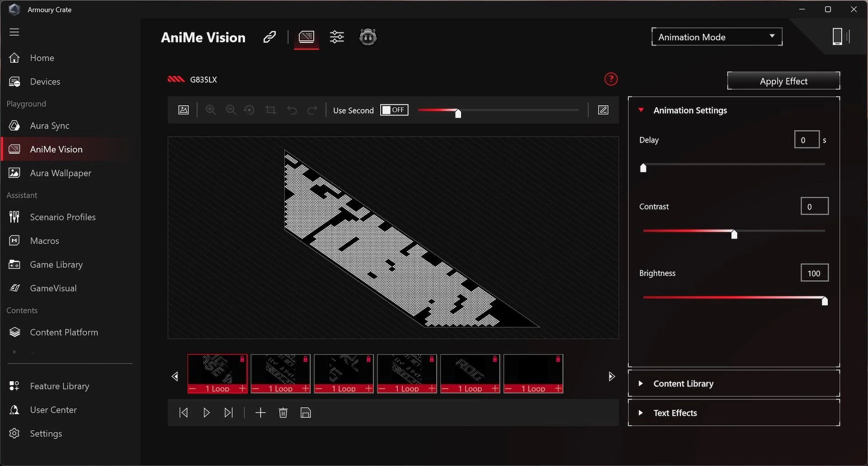Click the zoom in icon
The height and width of the screenshot is (466, 868).
tap(211, 110)
